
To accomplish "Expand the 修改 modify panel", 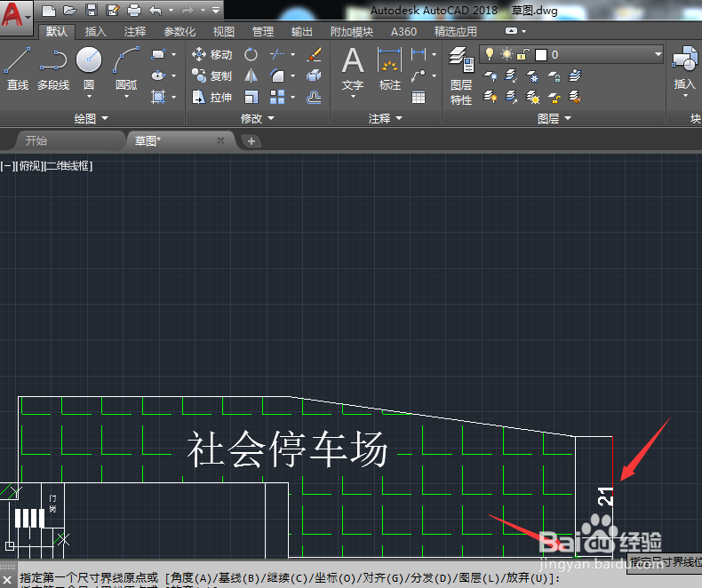I will coord(258,119).
